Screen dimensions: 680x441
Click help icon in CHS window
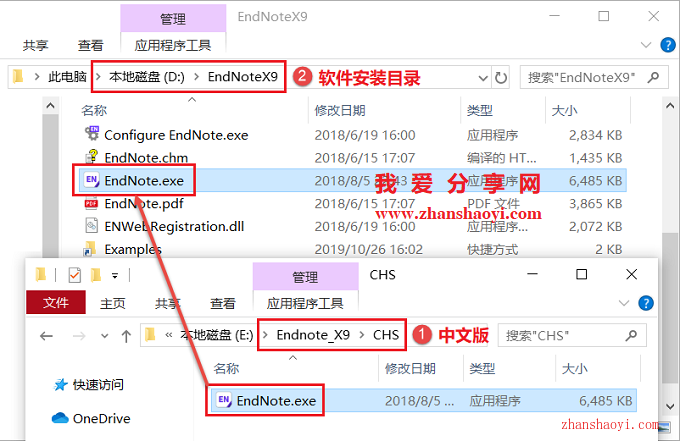click(x=646, y=303)
